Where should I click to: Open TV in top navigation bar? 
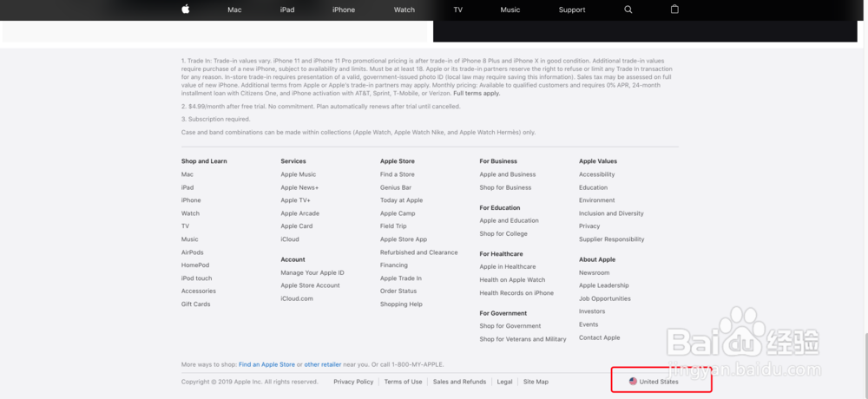(457, 10)
